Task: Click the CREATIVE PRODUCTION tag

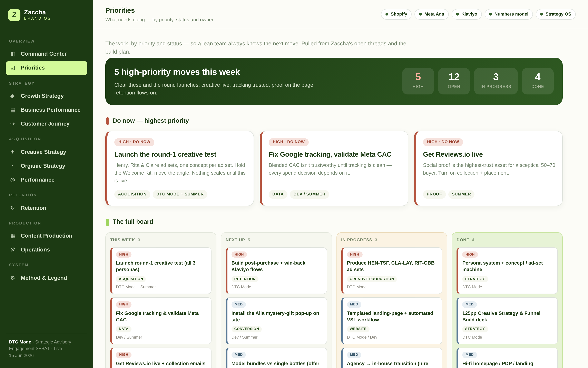Action: pyautogui.click(x=372, y=279)
